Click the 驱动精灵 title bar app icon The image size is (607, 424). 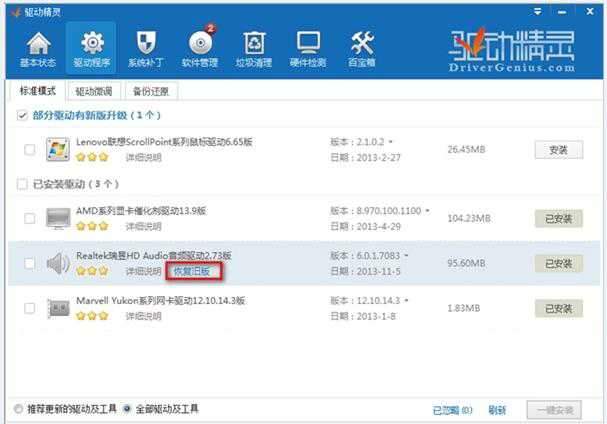point(15,12)
